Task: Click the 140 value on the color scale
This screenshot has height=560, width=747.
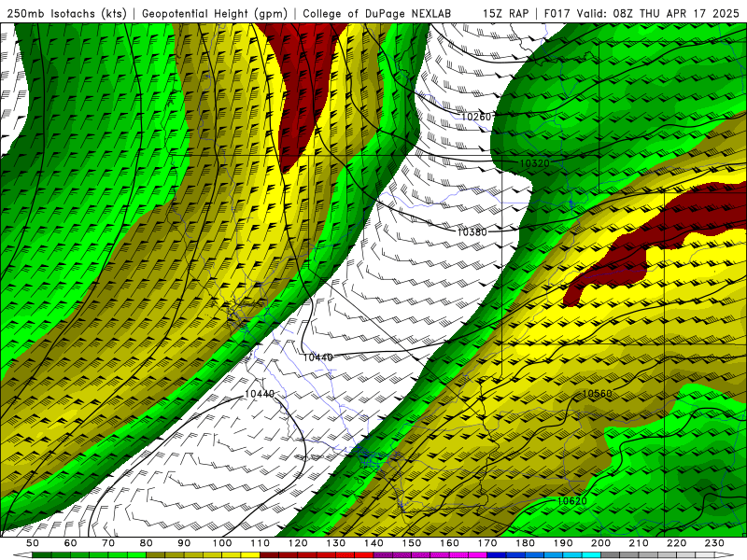Action: pyautogui.click(x=373, y=543)
